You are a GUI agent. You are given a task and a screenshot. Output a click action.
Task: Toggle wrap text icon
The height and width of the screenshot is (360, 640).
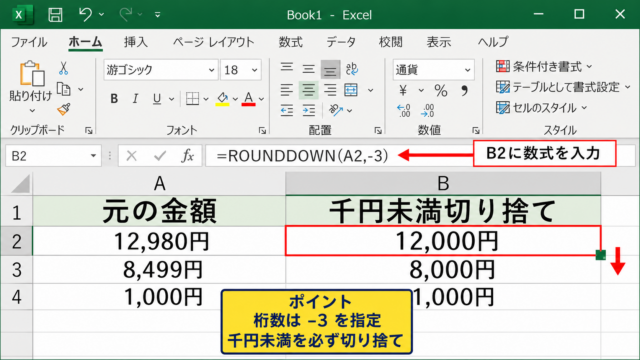(x=351, y=69)
